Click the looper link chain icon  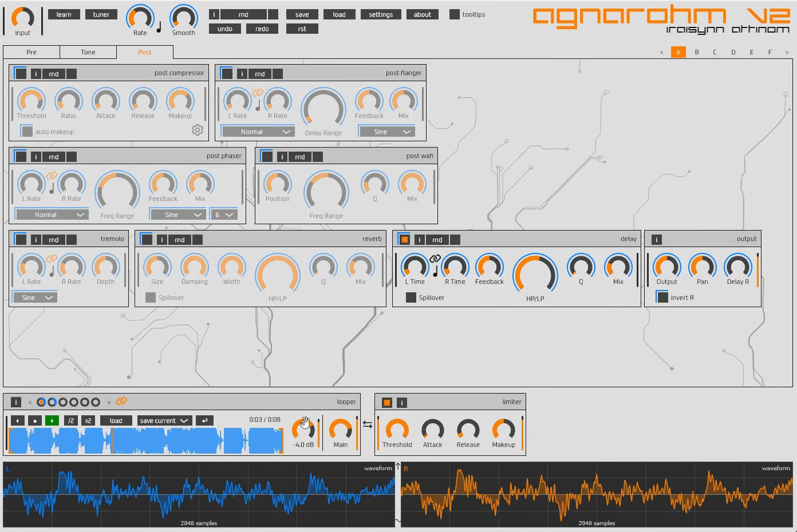pyautogui.click(x=121, y=402)
